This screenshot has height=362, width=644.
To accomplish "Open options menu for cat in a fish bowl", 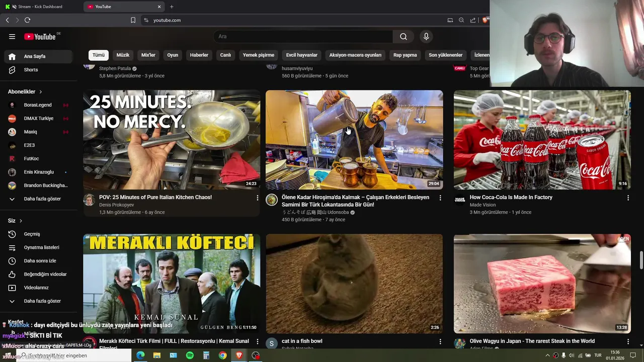I will (440, 342).
